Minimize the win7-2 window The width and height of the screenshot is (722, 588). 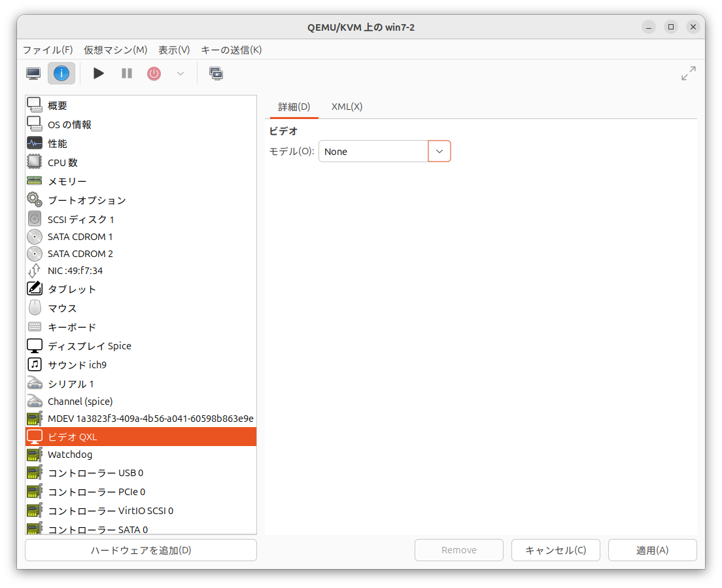pyautogui.click(x=649, y=27)
